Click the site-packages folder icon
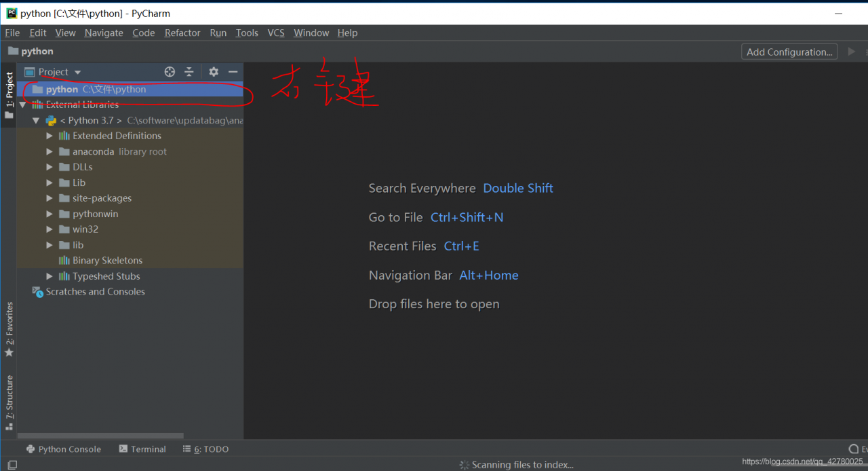The width and height of the screenshot is (868, 471). pyautogui.click(x=64, y=198)
